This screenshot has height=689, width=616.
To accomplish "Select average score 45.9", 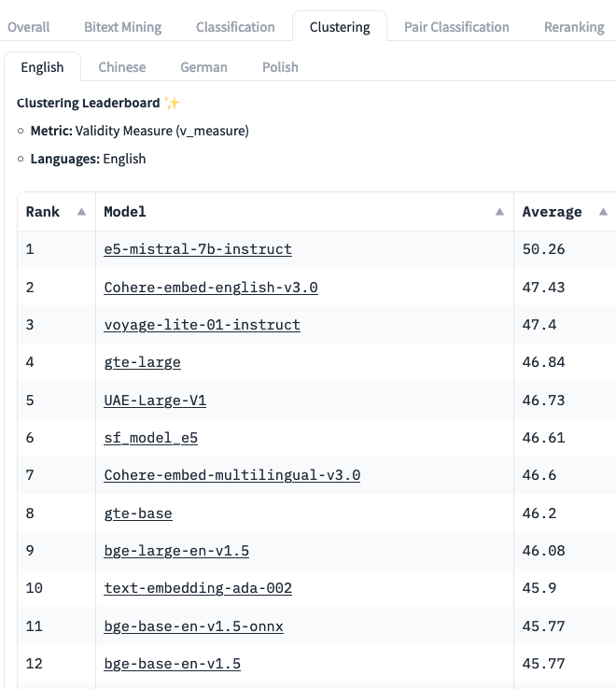I will (539, 588).
